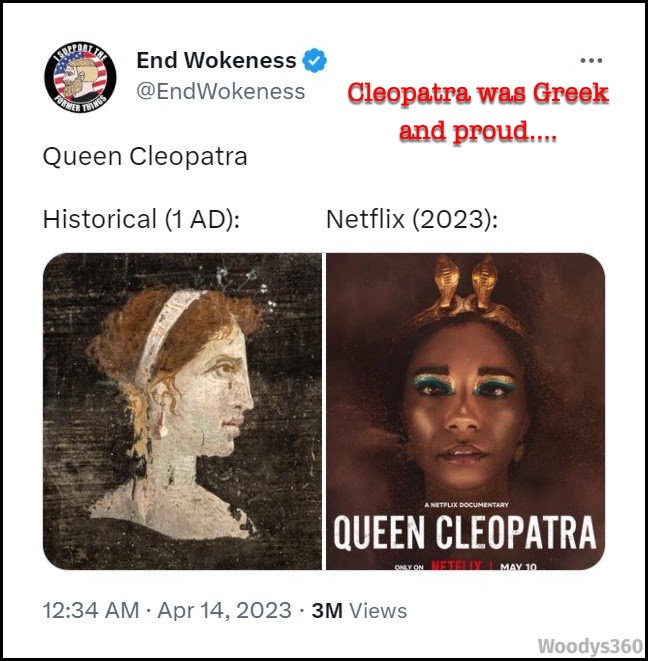Click the "Historical (1 AD):" label

(142, 220)
